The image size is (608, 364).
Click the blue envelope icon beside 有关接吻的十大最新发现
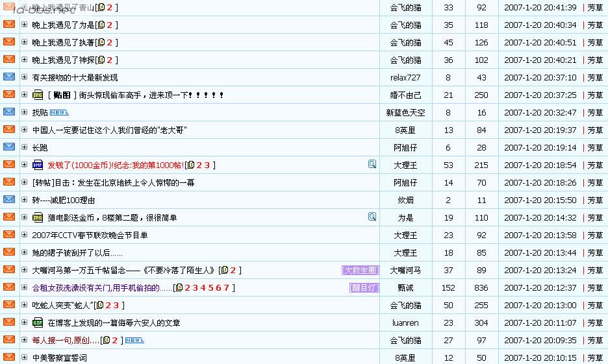point(9,77)
